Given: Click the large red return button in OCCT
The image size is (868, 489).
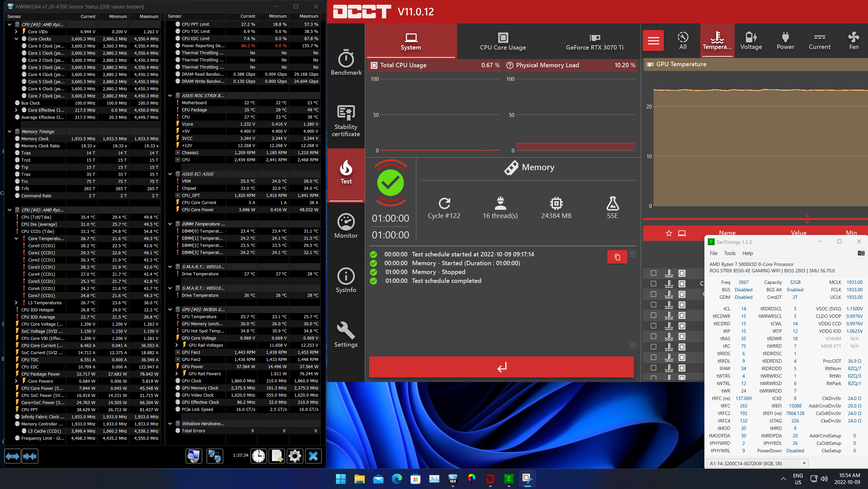Looking at the screenshot, I should (501, 367).
